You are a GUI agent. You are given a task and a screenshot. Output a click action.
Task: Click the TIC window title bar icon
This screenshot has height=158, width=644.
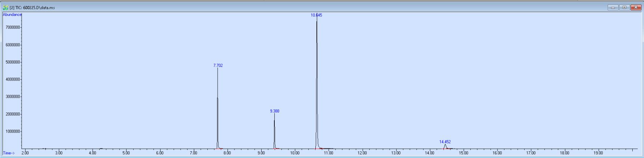point(5,7)
